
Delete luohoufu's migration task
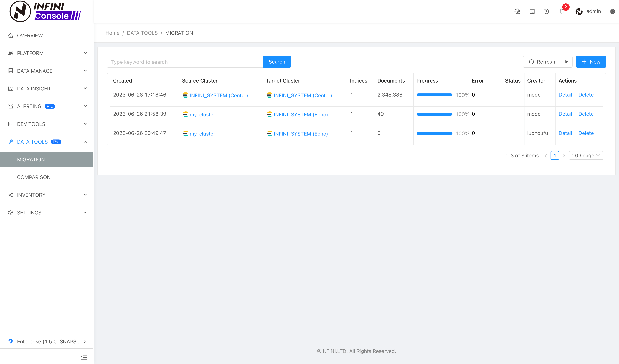point(586,133)
